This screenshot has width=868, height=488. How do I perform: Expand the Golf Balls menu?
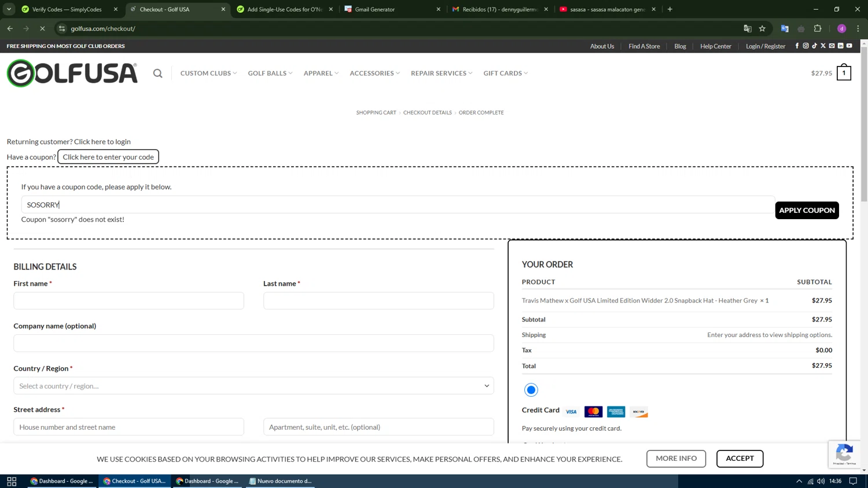(x=270, y=73)
